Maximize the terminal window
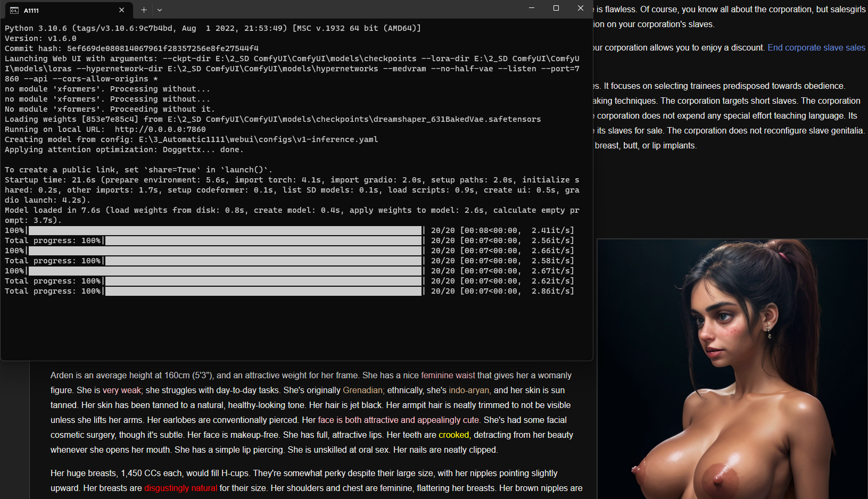Image resolution: width=868 pixels, height=499 pixels. 556,9
